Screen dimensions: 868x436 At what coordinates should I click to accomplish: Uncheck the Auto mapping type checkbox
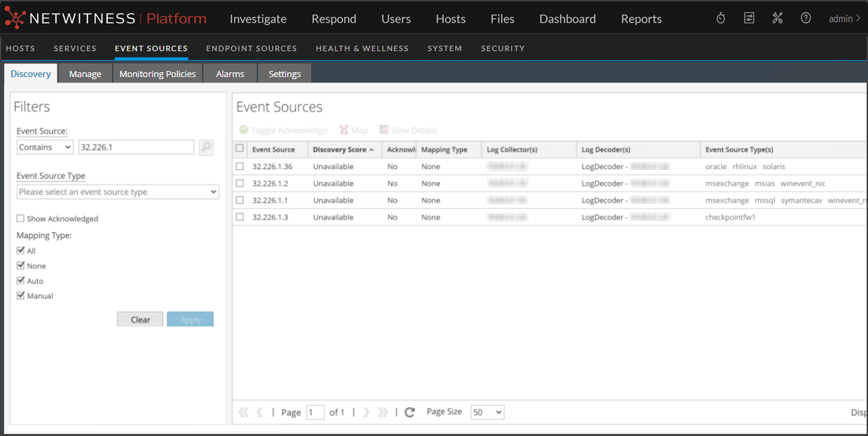pos(21,281)
